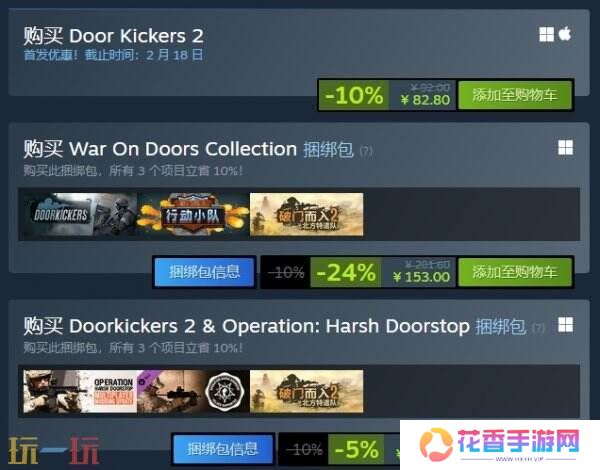
Task: Open bundle info for the Harsh Doorstop bundle
Action: (223, 449)
